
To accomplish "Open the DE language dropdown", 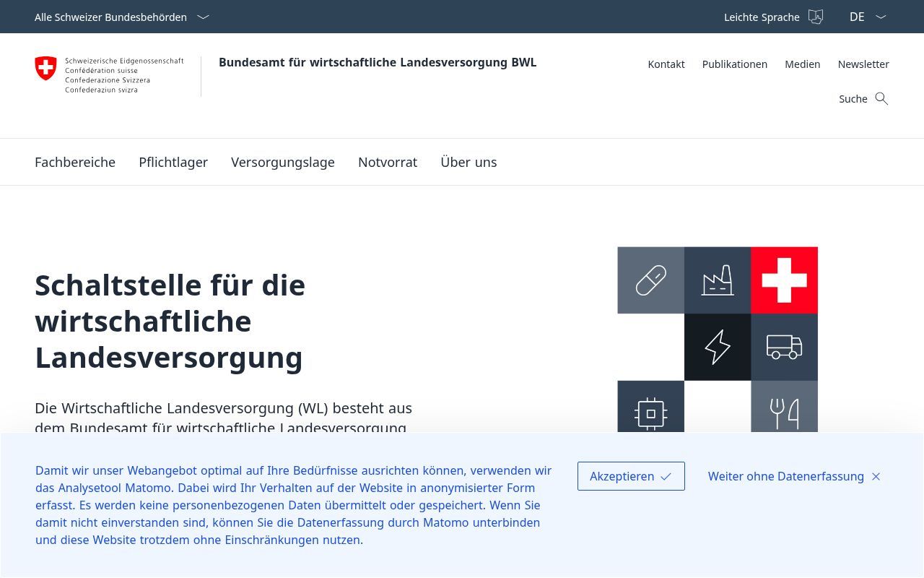I will pyautogui.click(x=868, y=17).
